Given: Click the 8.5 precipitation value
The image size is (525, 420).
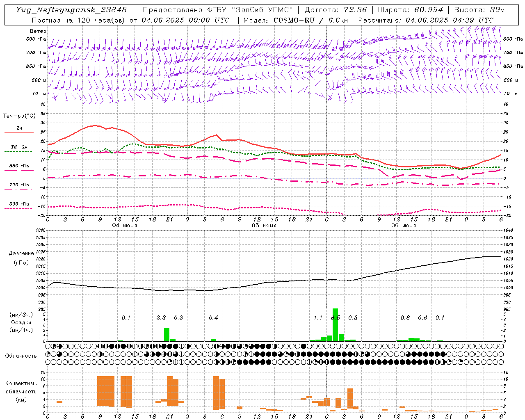Looking at the screenshot, I should 336,318.
